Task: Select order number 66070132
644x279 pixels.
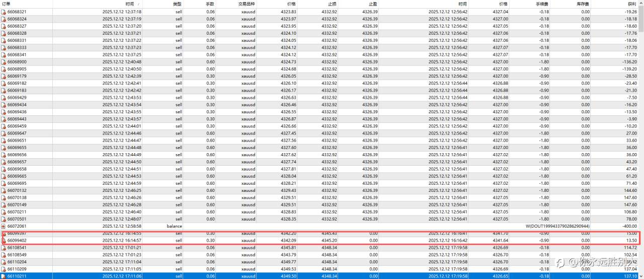Action: tap(17, 190)
